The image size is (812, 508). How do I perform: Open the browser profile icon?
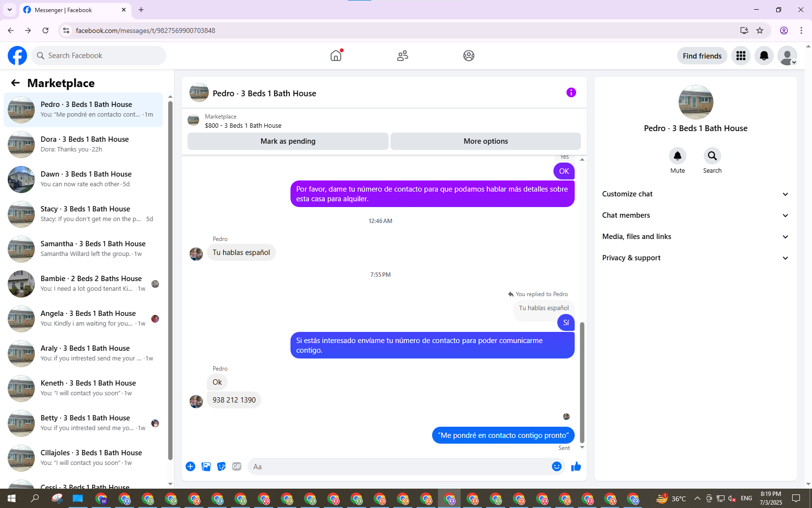[x=784, y=30]
